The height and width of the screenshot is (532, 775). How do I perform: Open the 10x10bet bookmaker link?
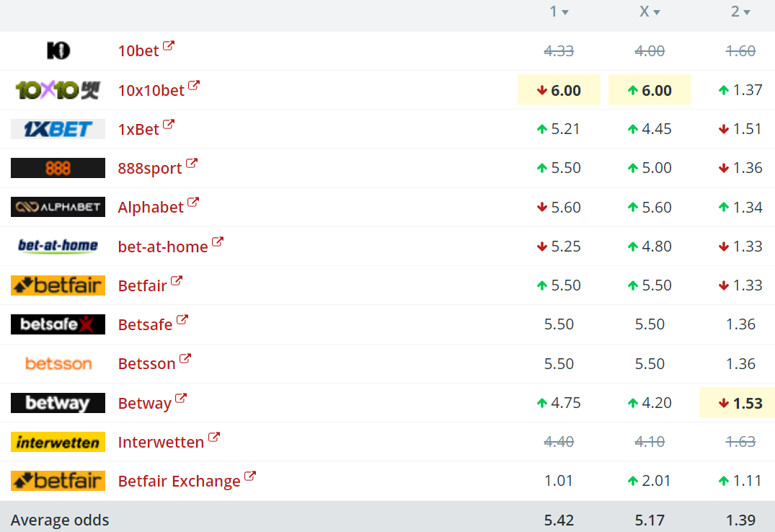151,90
